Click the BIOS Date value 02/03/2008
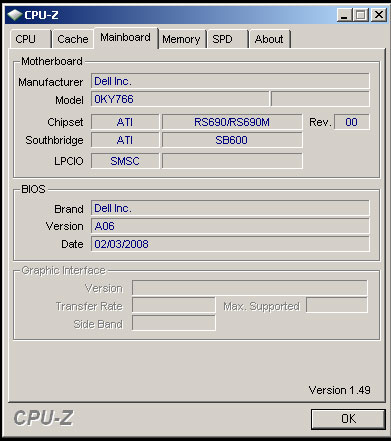Screen dimensions: 391x441 230,244
